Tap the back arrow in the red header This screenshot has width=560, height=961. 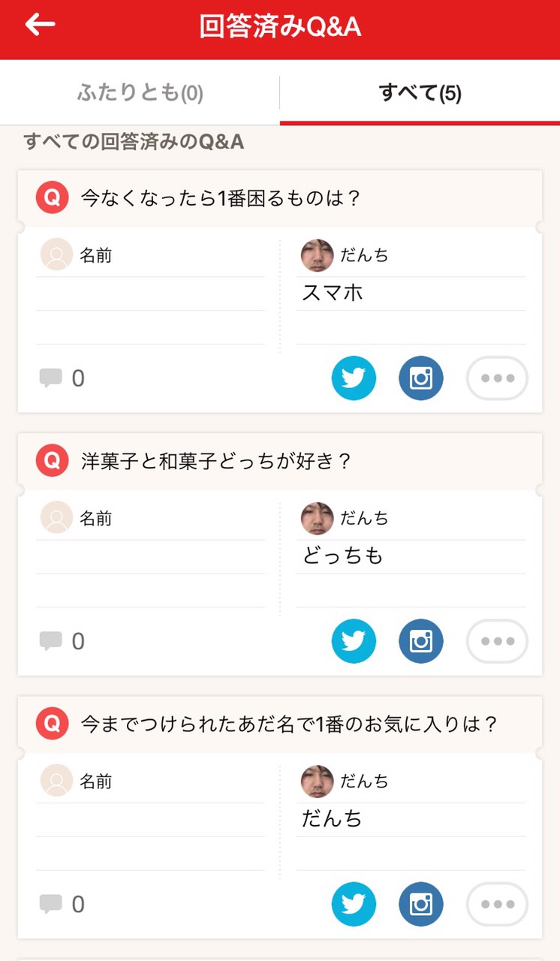click(x=41, y=25)
